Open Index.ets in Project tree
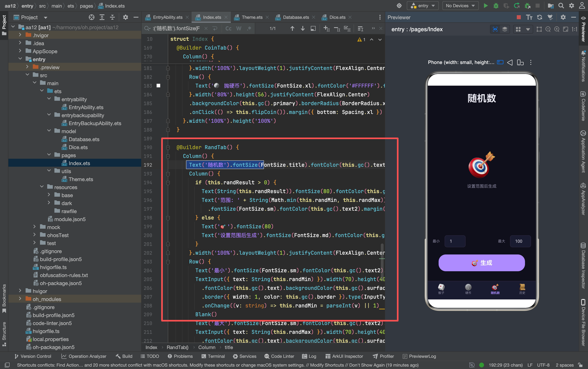588x369 pixels. (x=79, y=163)
